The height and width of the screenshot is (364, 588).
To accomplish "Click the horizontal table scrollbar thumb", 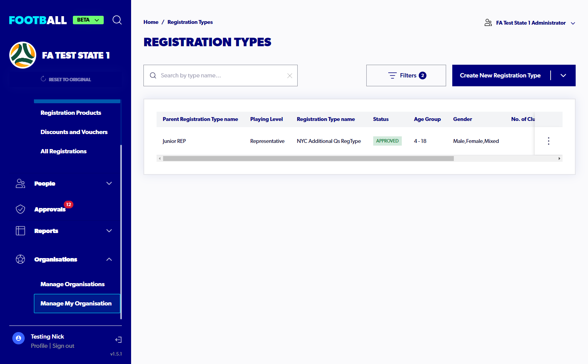I will click(308, 158).
